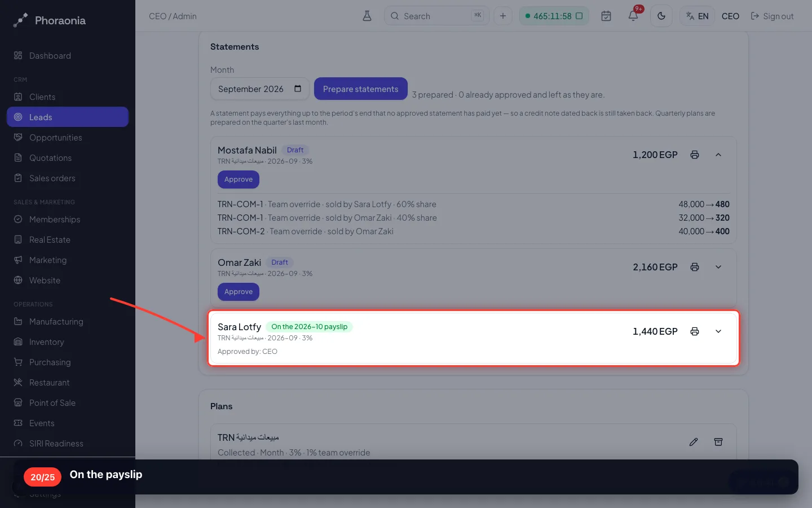Click the Phoraonia logo

click(x=49, y=20)
